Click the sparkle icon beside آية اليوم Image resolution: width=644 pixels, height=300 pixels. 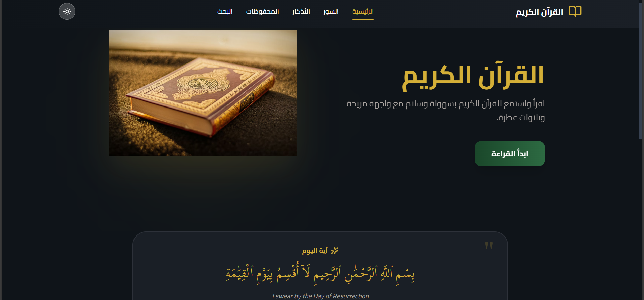335,251
